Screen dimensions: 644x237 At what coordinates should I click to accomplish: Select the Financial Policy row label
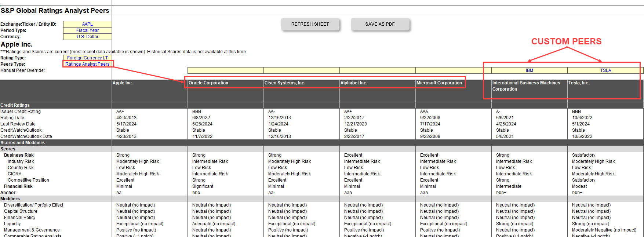20,218
